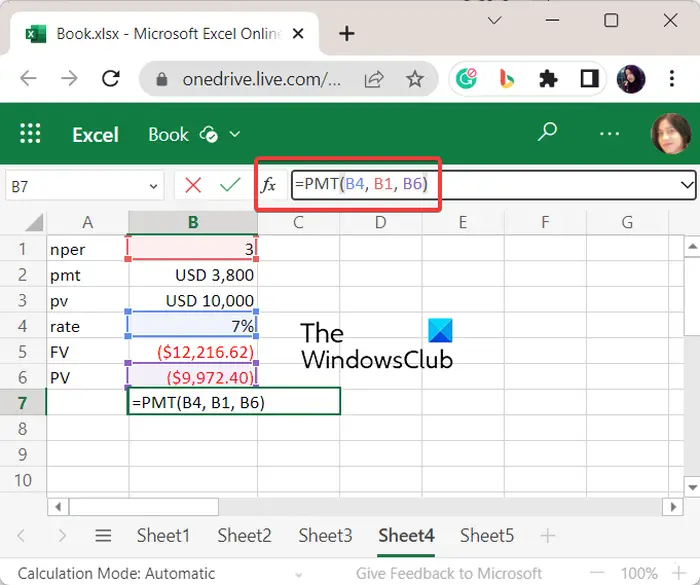Open the Excel more options ellipsis
700x585 pixels.
click(x=609, y=134)
